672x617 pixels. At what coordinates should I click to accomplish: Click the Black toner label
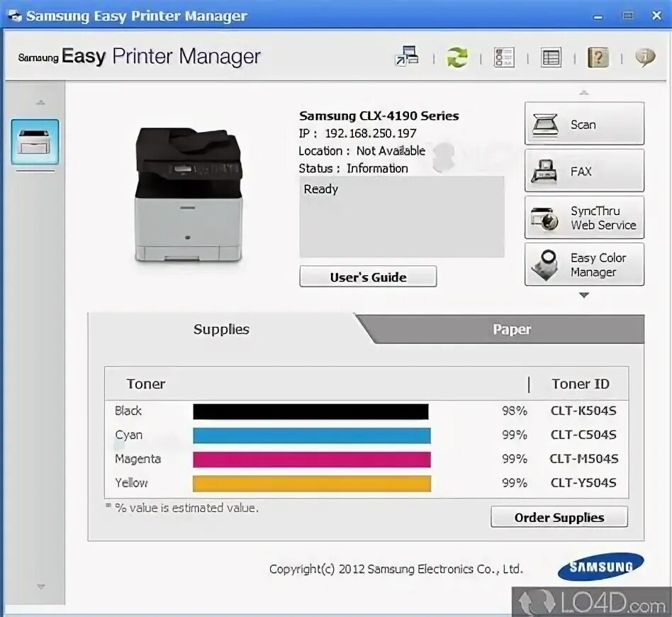point(128,411)
